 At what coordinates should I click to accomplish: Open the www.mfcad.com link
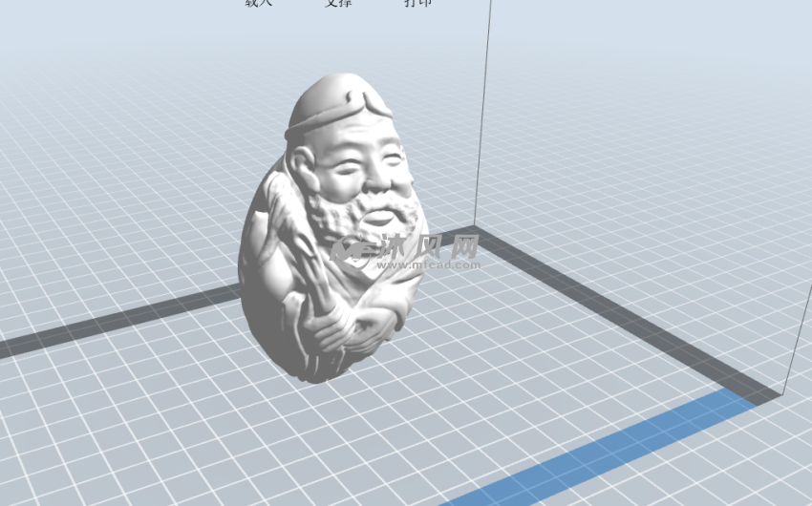(432, 264)
